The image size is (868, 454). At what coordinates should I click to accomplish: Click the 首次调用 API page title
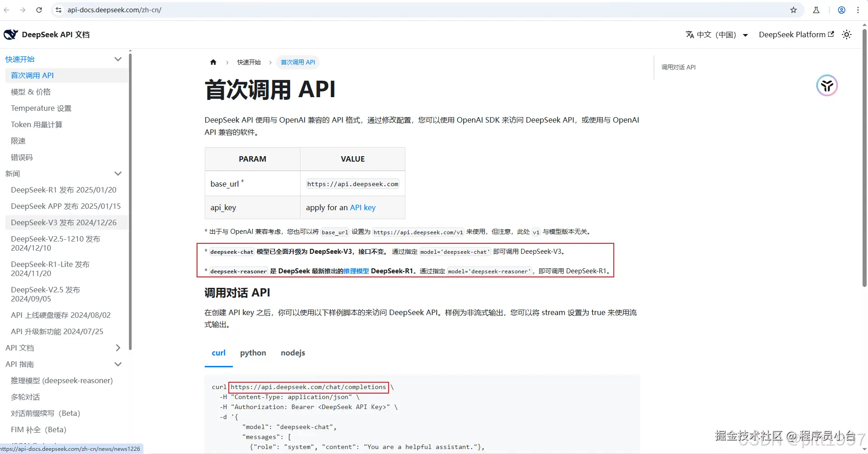pyautogui.click(x=270, y=89)
